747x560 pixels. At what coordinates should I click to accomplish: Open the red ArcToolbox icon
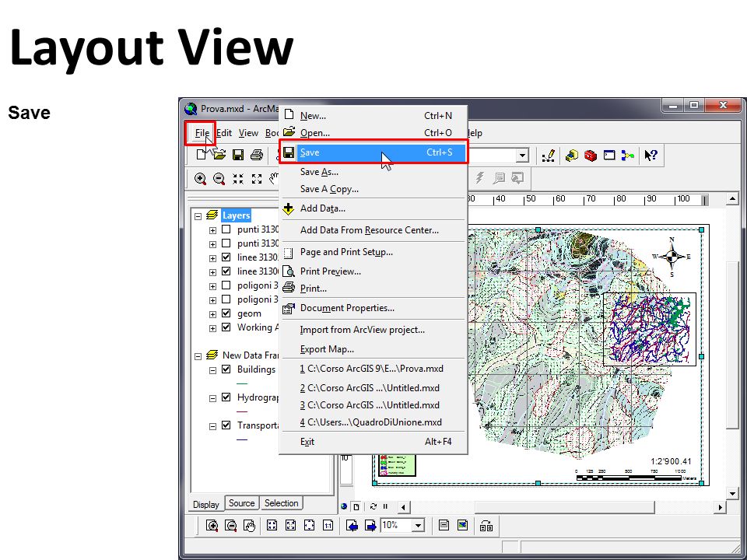pos(591,156)
